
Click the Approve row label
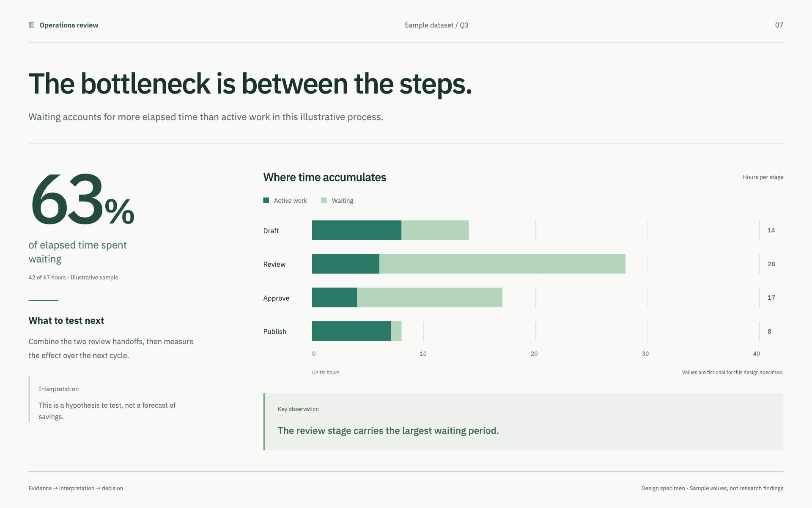click(276, 298)
